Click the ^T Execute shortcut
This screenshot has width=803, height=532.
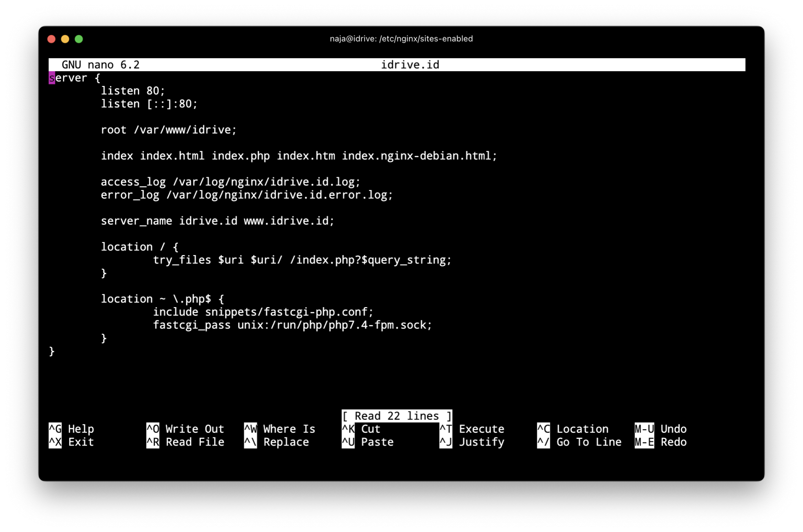[472, 429]
